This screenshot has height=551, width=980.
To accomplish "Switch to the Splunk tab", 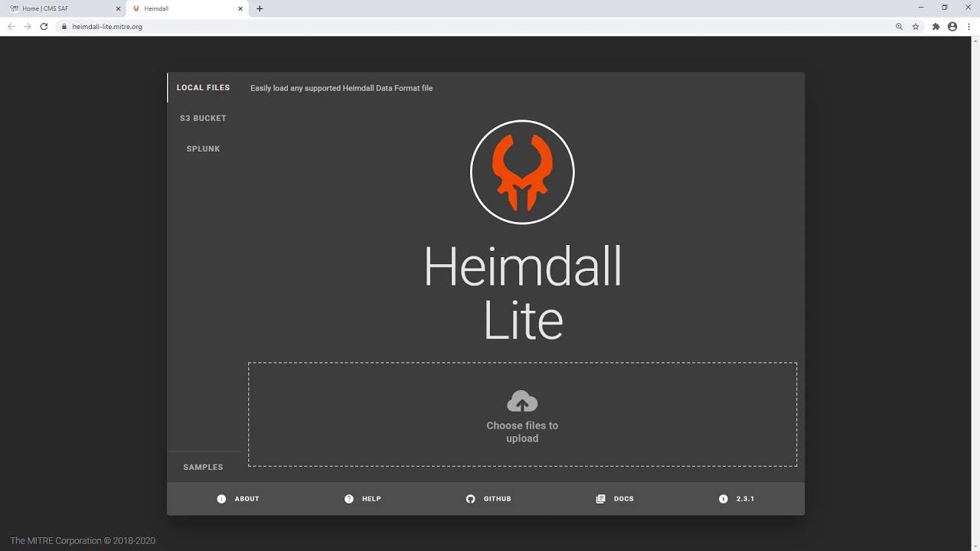I will (203, 148).
